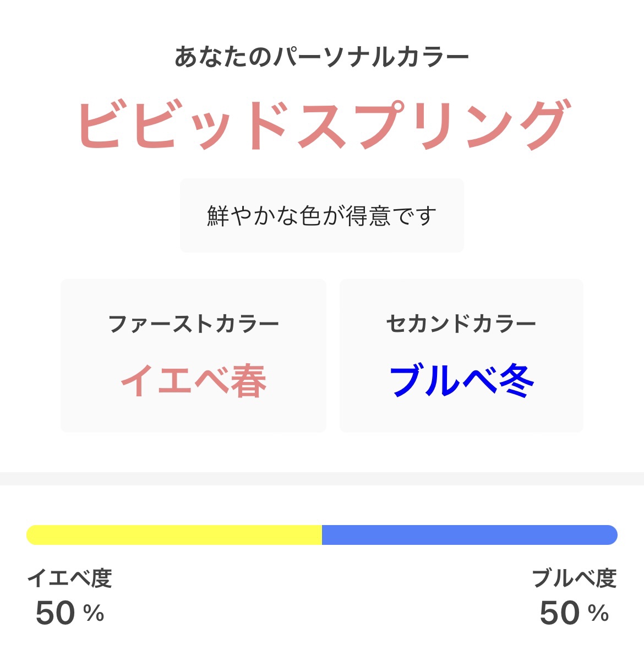Click the あなたのパーソナルカラー heading
Screen dimensions: 644x672
(322, 54)
